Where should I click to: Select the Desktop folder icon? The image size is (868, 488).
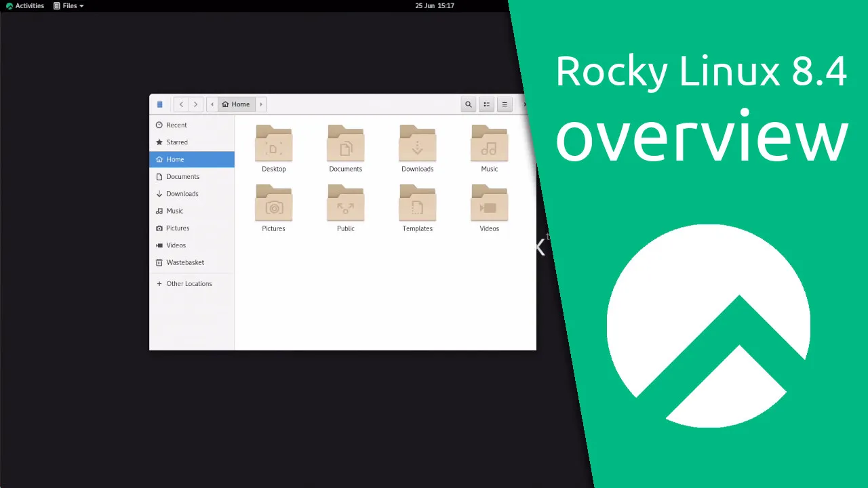pos(274,143)
